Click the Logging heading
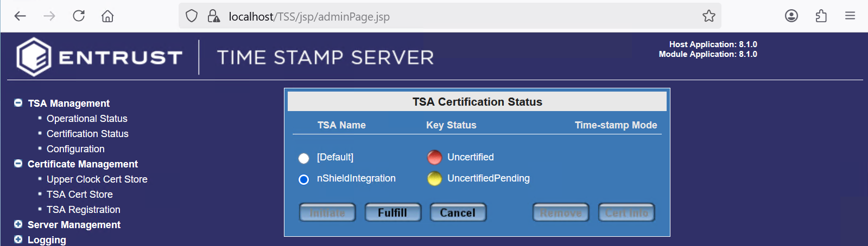Screen dimensions: 868x246 click(x=47, y=239)
